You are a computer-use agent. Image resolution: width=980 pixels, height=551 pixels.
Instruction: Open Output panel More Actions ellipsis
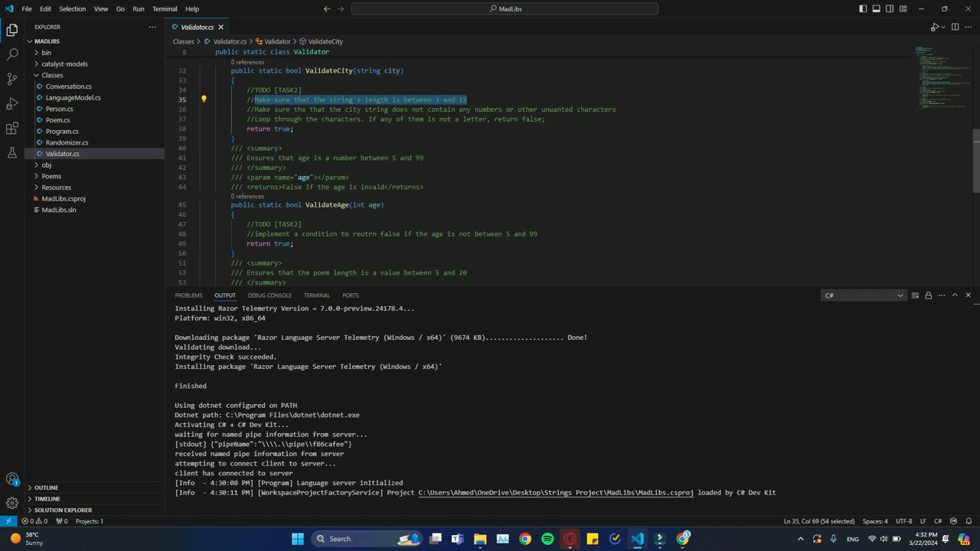coord(942,295)
